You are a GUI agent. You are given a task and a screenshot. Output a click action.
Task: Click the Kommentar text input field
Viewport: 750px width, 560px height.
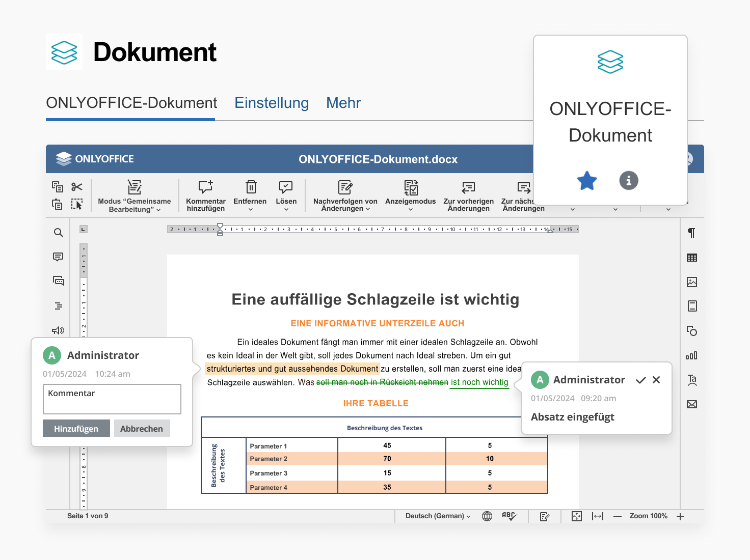[x=112, y=399]
